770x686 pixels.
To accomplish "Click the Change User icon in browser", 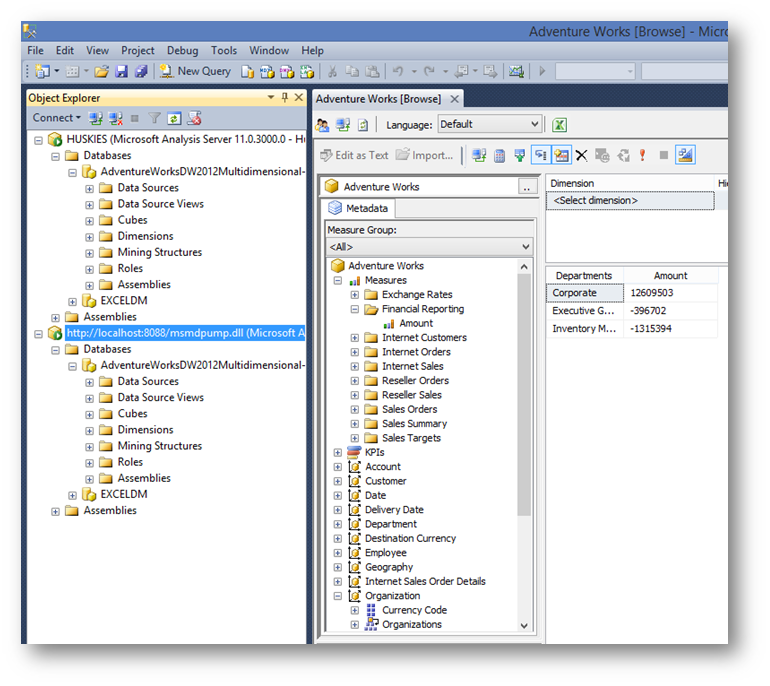I will [322, 125].
